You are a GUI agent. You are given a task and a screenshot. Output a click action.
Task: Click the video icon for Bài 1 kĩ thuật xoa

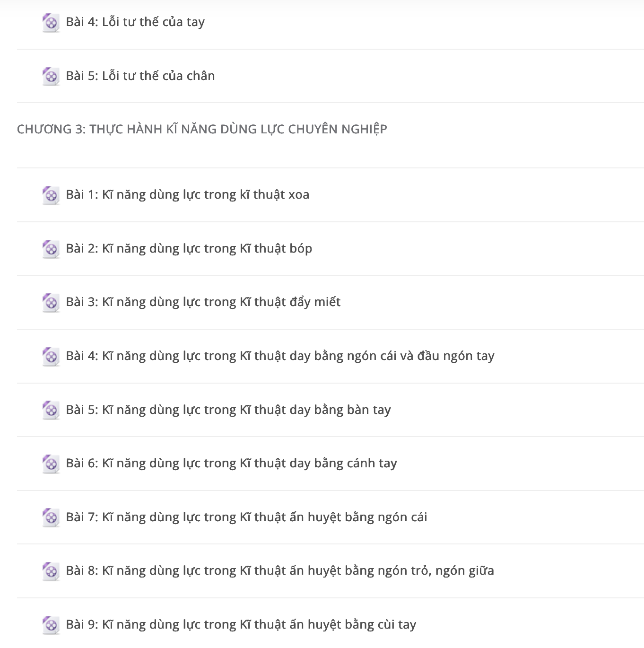click(51, 195)
